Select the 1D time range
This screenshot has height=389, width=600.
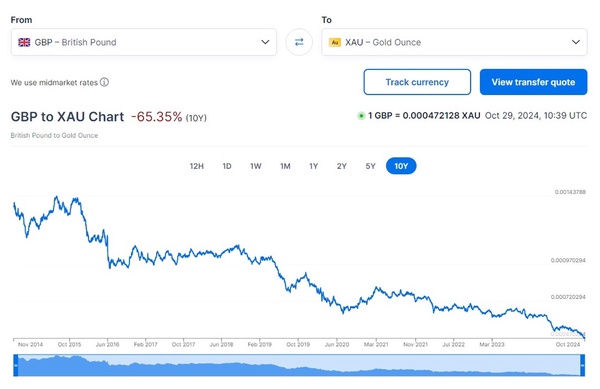click(227, 166)
